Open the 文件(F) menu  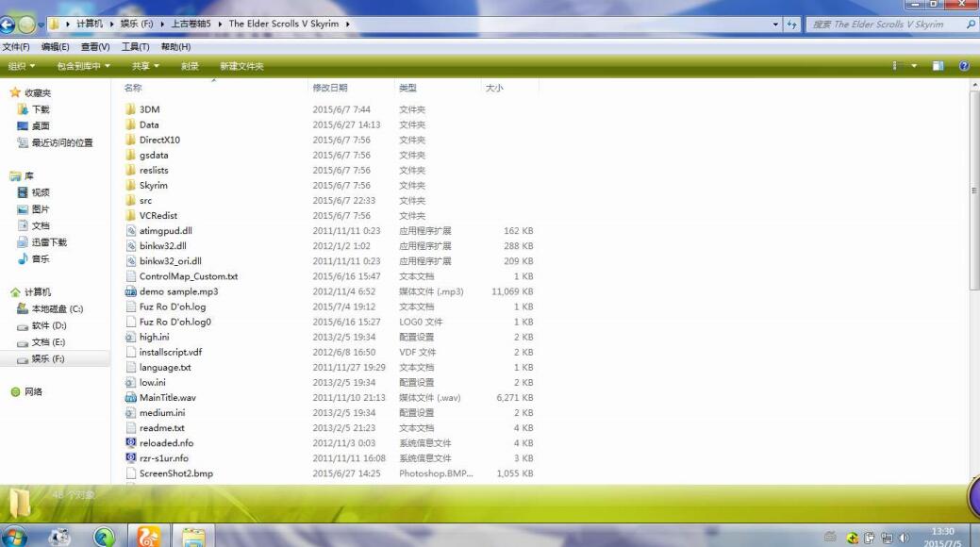[x=16, y=47]
